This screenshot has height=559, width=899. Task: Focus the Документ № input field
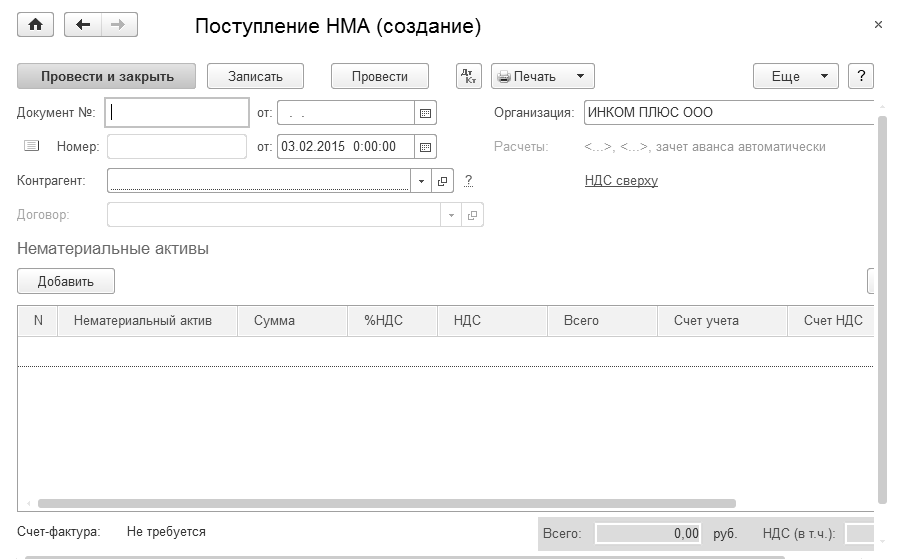(177, 112)
